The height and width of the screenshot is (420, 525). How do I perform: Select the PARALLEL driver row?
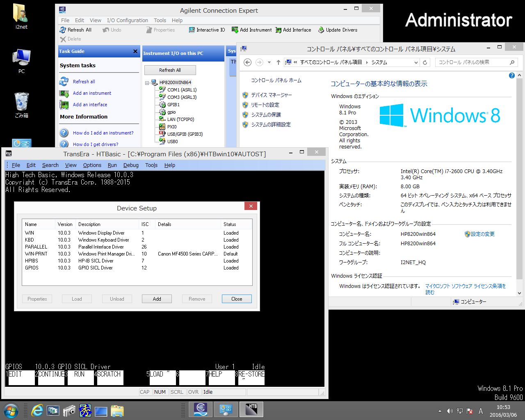pos(137,247)
